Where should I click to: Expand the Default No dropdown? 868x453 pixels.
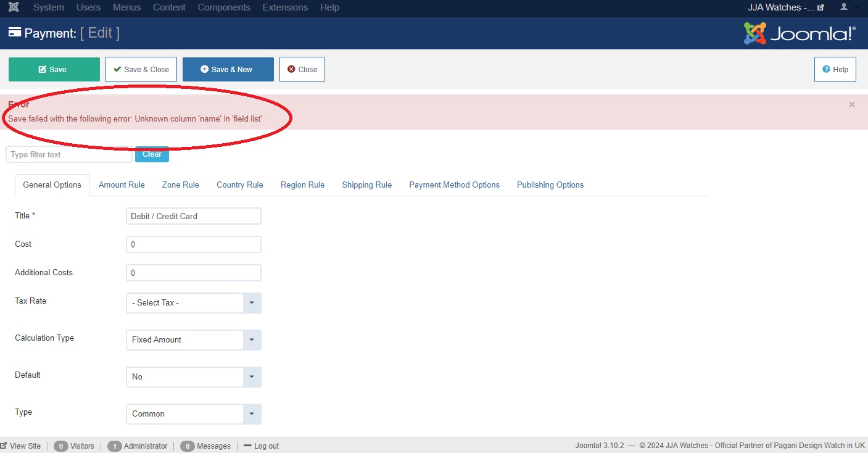point(193,377)
